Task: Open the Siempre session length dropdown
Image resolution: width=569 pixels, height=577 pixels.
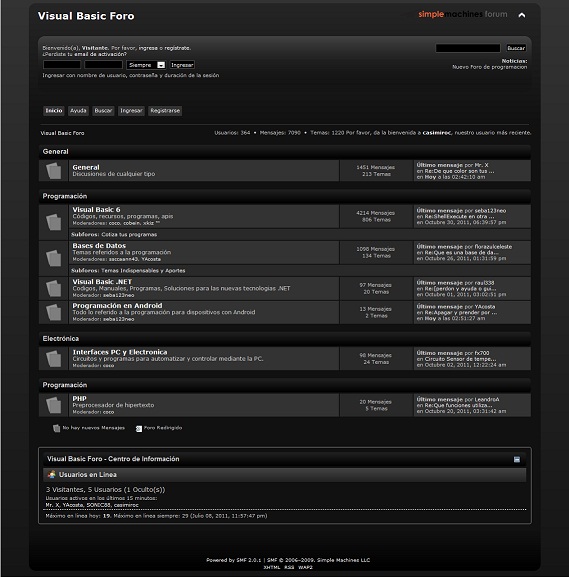Action: point(146,65)
